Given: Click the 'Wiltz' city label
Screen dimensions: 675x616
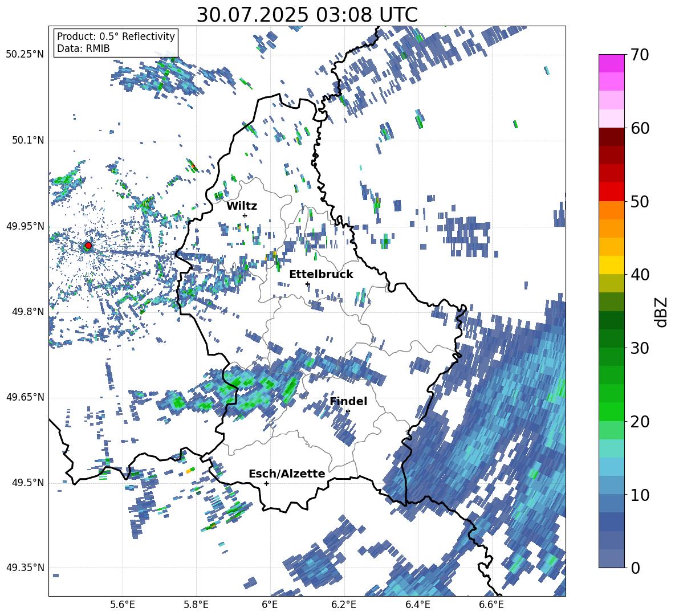Looking at the screenshot, I should 242,206.
